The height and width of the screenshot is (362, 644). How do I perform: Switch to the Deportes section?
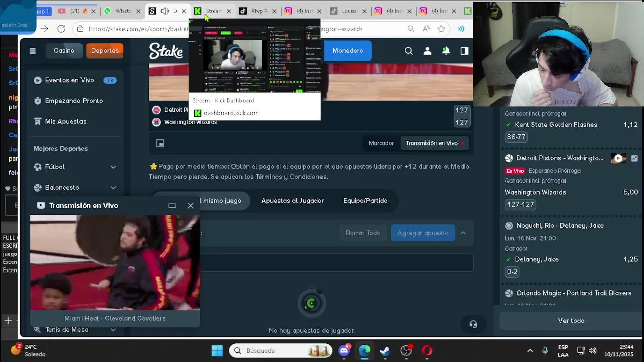pyautogui.click(x=105, y=50)
